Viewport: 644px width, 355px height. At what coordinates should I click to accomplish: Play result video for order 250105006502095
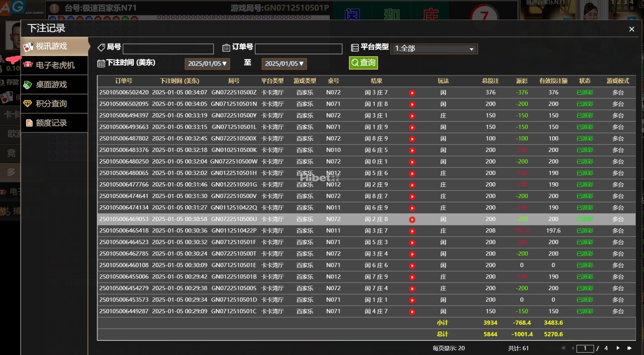pyautogui.click(x=412, y=105)
